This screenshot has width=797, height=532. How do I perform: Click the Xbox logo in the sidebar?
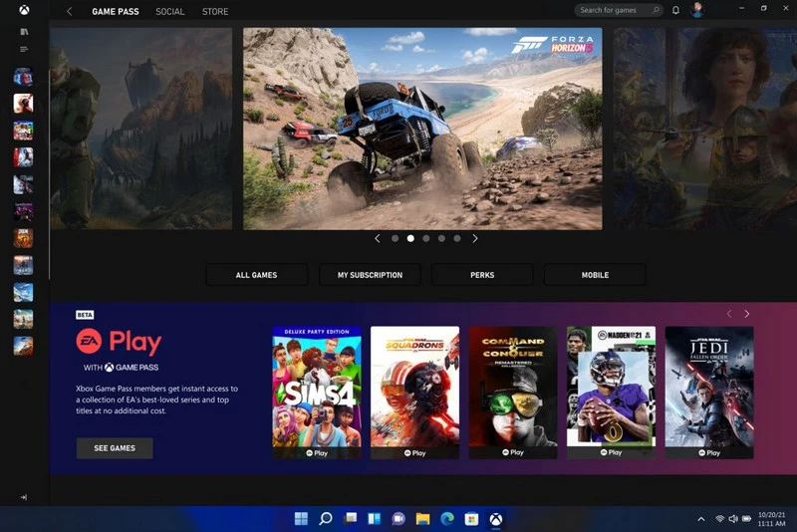click(24, 11)
